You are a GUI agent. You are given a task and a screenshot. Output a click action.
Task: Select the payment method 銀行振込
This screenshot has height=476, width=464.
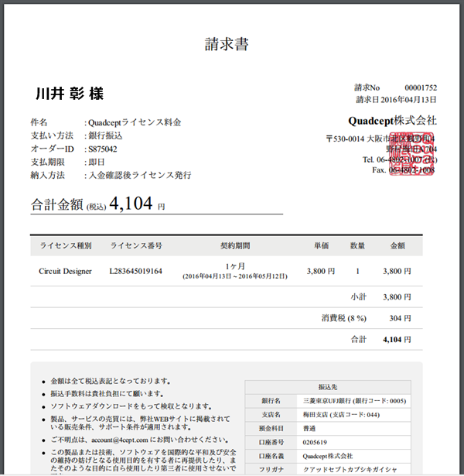tap(105, 135)
